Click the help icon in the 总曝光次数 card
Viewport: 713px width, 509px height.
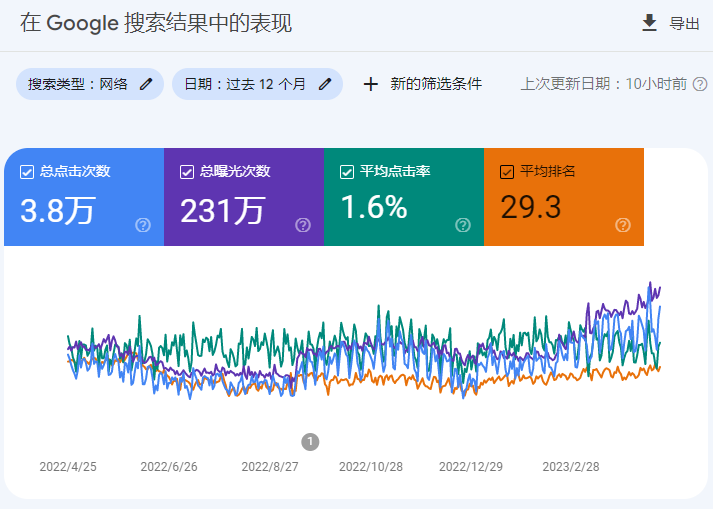point(303,225)
